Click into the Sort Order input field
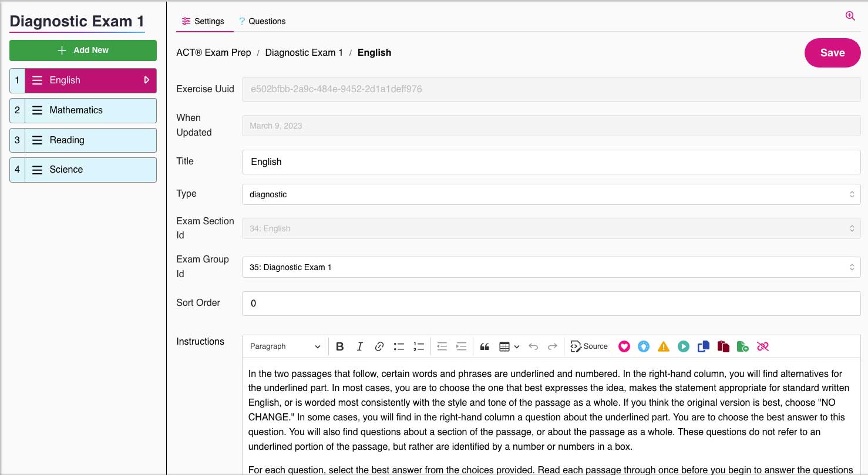Screen dimensions: 868x475 (551, 304)
